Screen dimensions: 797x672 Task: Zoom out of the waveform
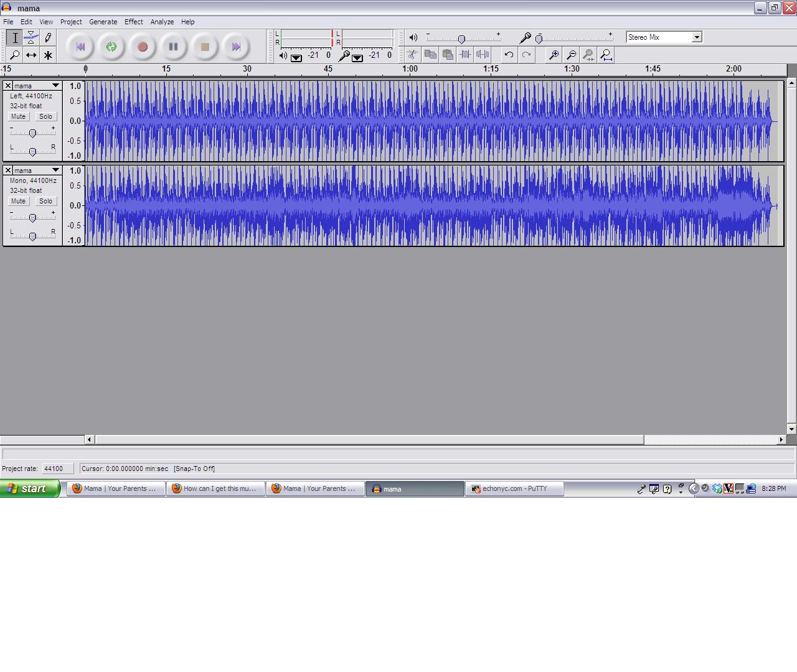(x=571, y=55)
